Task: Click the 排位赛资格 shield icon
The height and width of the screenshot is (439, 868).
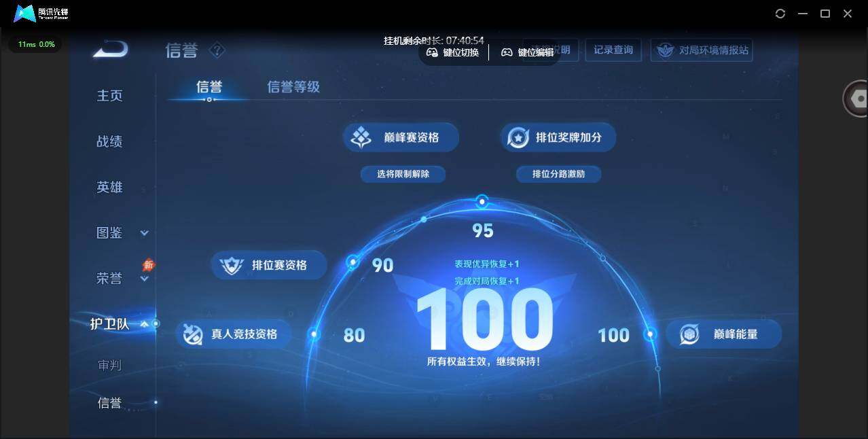Action: (x=232, y=265)
